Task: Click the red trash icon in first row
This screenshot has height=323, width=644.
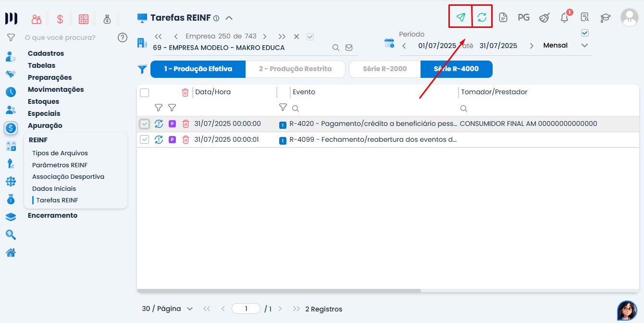Action: point(186,124)
